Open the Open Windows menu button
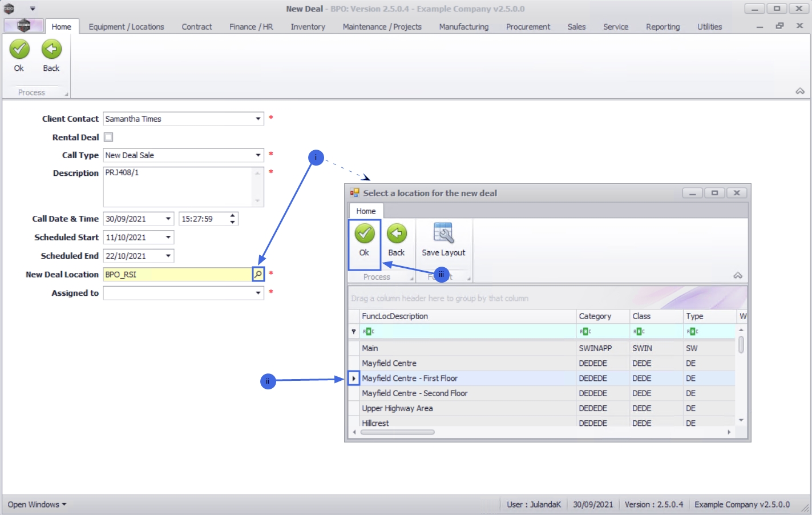The width and height of the screenshot is (812, 515). tap(37, 505)
